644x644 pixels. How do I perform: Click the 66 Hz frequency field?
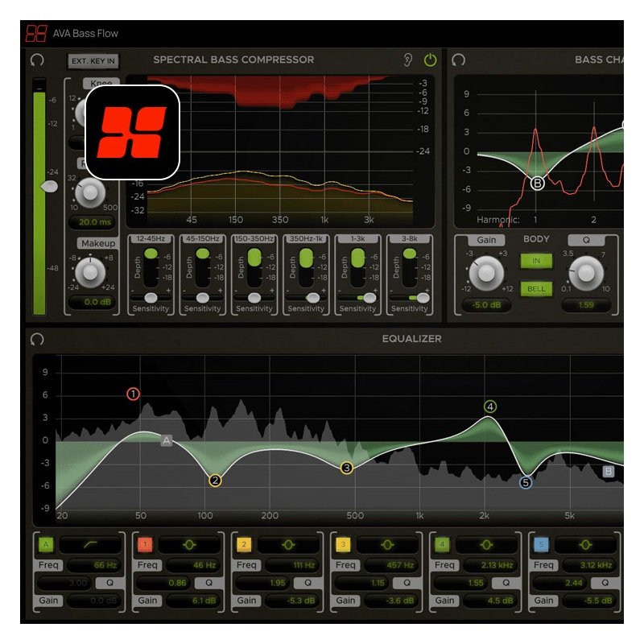(95, 565)
